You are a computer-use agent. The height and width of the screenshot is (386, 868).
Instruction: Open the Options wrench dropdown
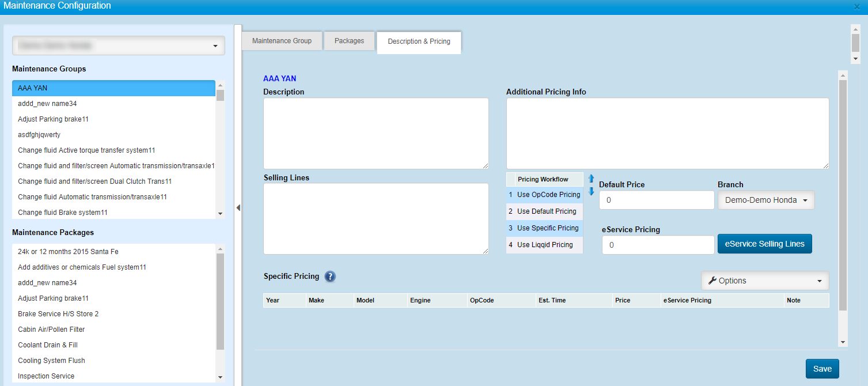[764, 281]
